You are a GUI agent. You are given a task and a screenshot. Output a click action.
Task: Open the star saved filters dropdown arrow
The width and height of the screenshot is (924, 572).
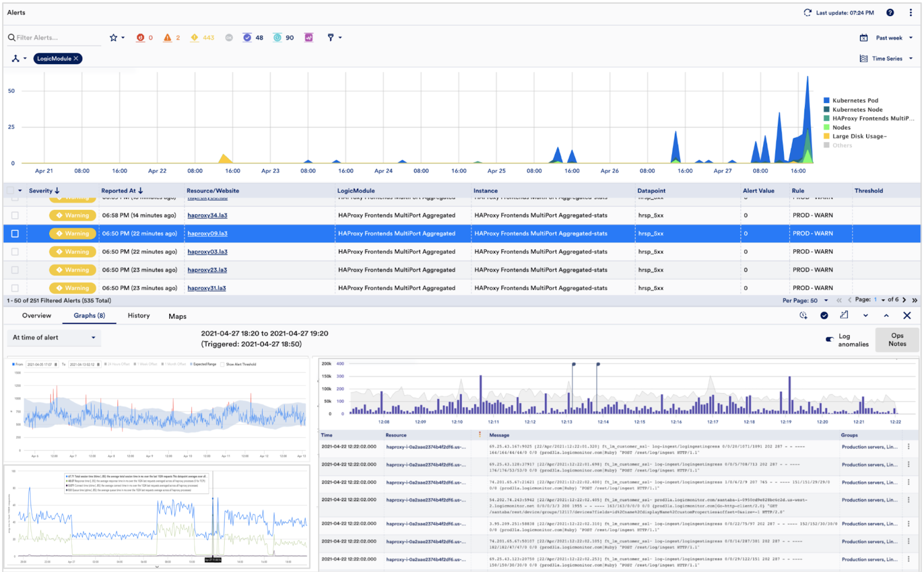pyautogui.click(x=123, y=38)
